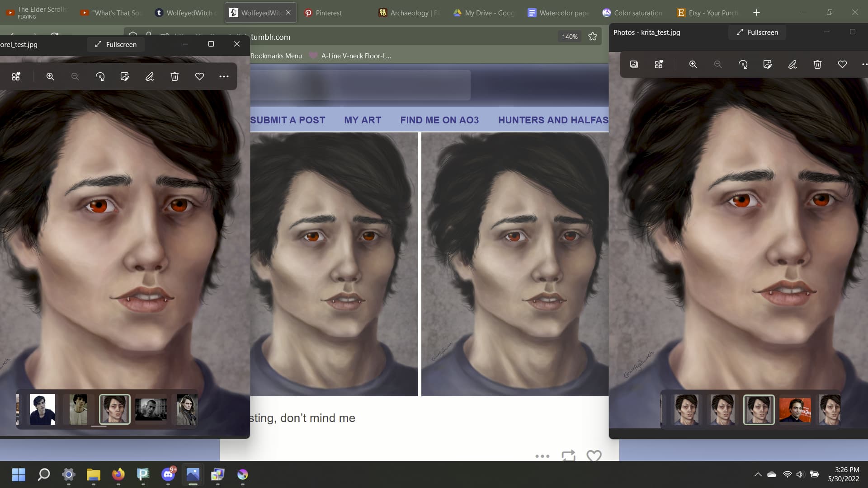Screen dimensions: 868x488
Task: Rotate image in left Photos window
Action: click(x=100, y=77)
